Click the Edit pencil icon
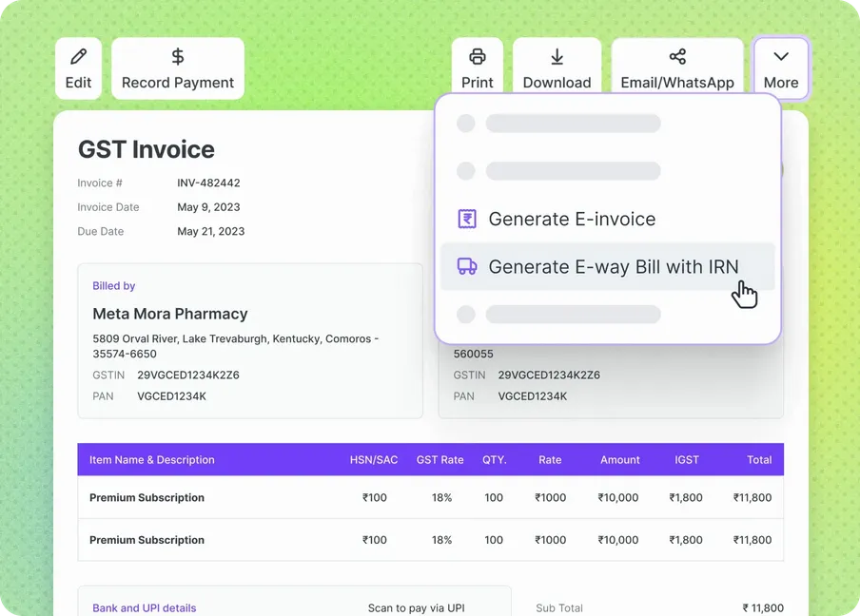This screenshot has height=616, width=860. pos(78,56)
